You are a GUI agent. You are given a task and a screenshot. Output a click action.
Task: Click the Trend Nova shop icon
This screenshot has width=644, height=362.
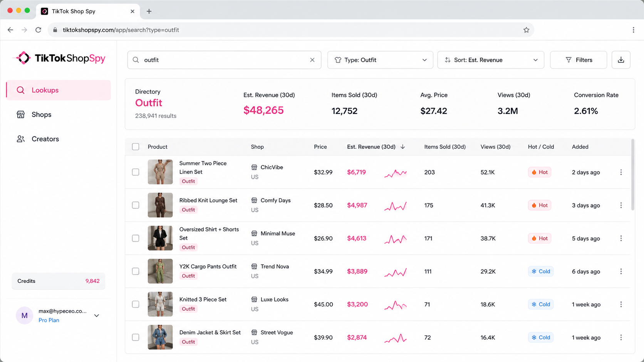pos(254,267)
